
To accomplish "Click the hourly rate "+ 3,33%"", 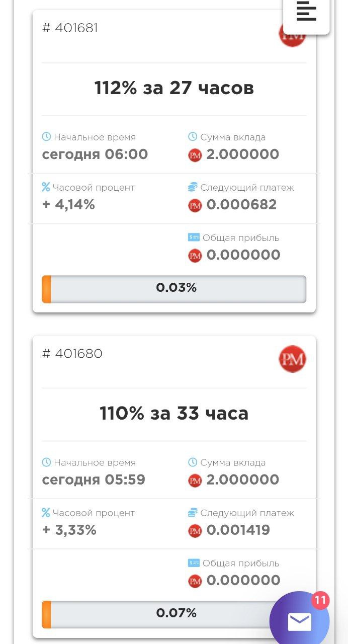I will [69, 530].
